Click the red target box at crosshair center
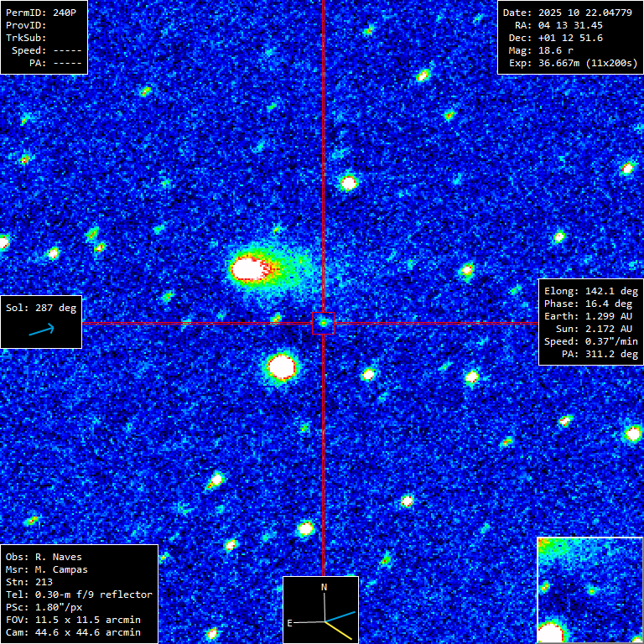644x644 pixels. [323, 323]
